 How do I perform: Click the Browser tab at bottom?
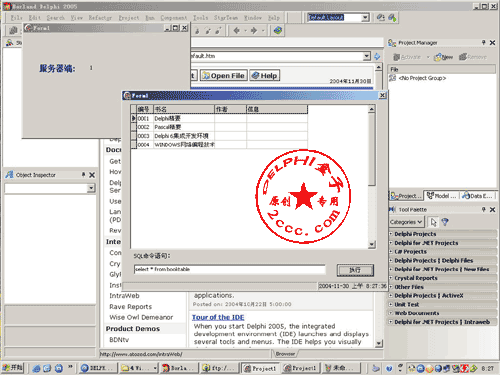[285, 354]
